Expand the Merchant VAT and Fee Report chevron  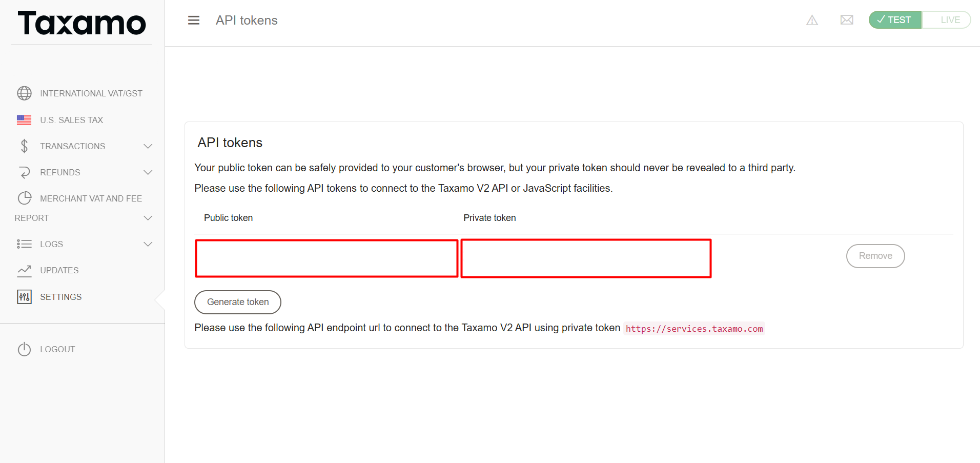pyautogui.click(x=148, y=218)
